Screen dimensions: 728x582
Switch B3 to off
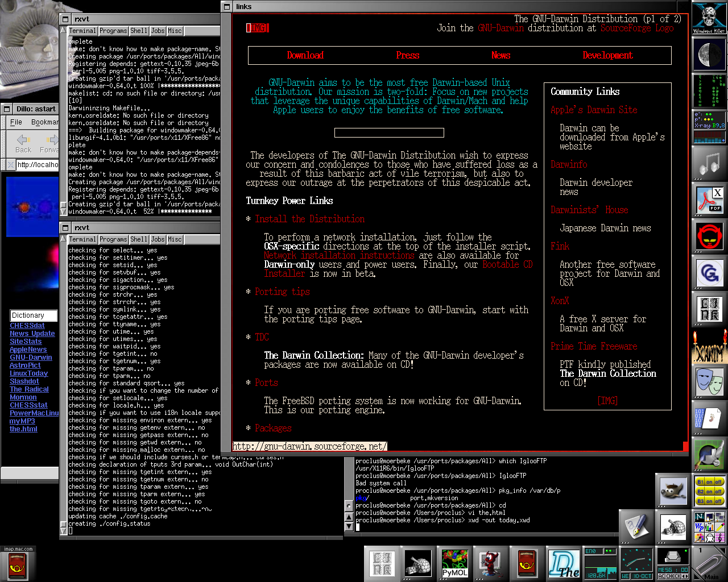click(x=719, y=501)
